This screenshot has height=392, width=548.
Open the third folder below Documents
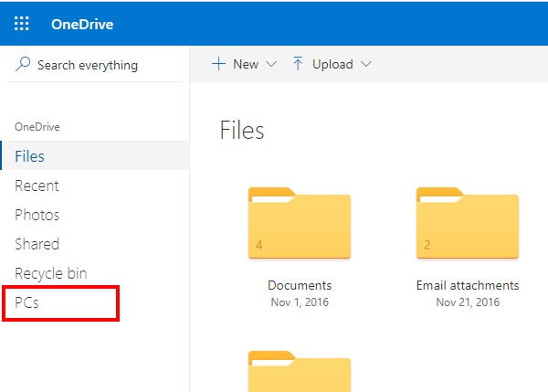[300, 371]
